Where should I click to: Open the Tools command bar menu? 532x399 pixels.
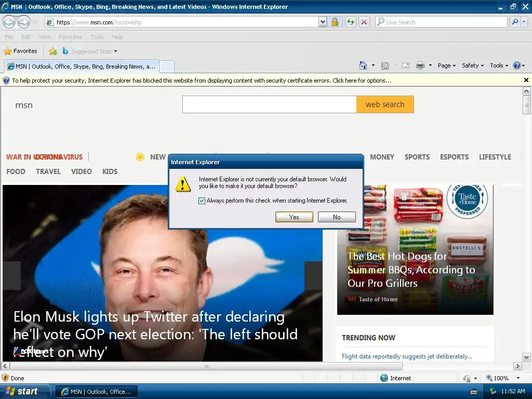tap(499, 65)
